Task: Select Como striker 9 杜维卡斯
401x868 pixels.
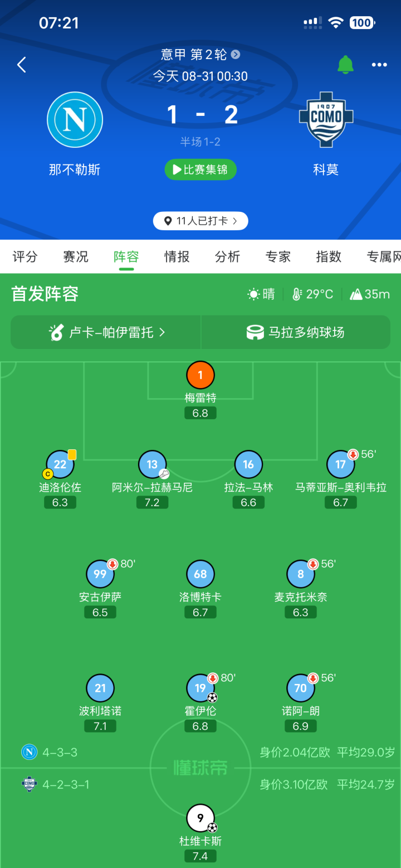Action: 200,818
